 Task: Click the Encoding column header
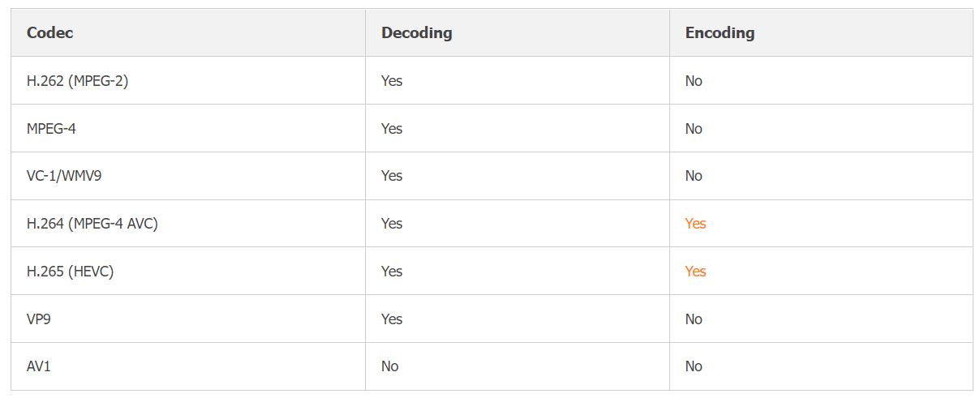click(720, 33)
